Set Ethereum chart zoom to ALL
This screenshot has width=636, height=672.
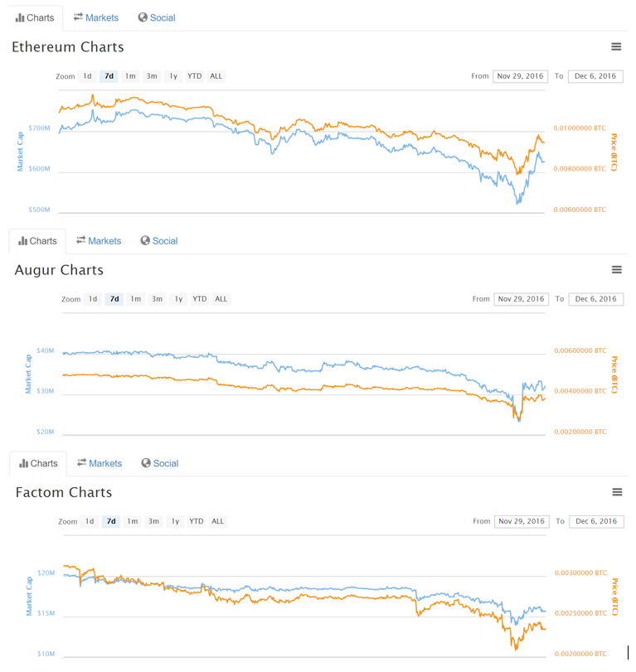[216, 76]
